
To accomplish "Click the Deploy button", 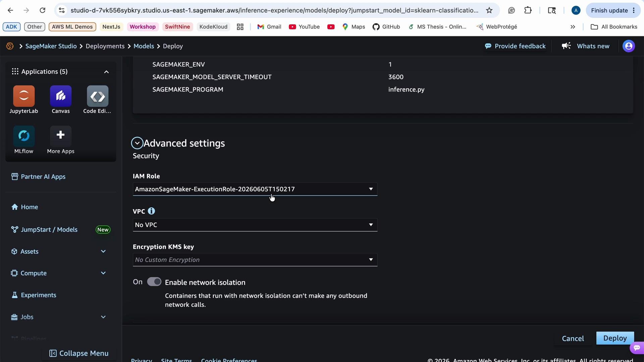I will pos(615,338).
